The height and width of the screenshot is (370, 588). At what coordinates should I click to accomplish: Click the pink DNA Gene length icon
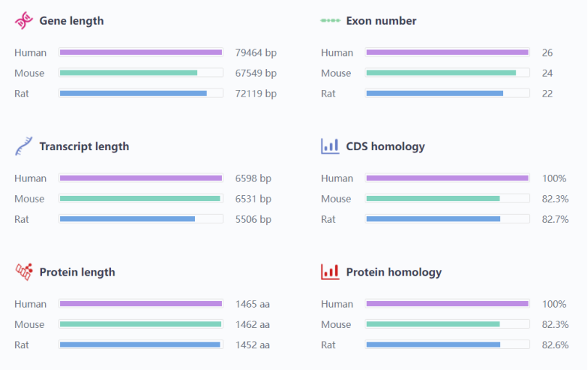[x=24, y=21]
